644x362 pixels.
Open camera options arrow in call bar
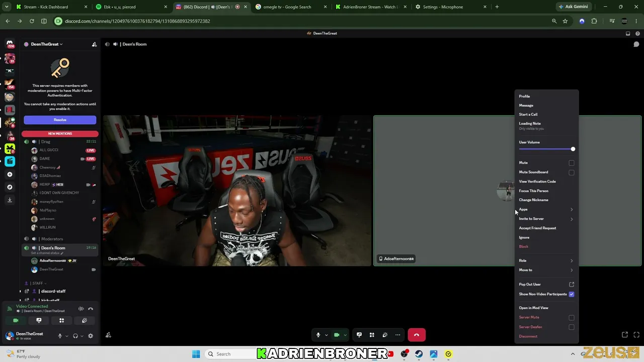point(345,335)
